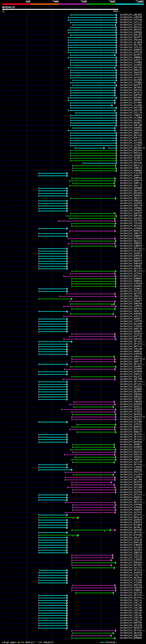Open hit UniRef100_Q84Z95

[x=131, y=72]
